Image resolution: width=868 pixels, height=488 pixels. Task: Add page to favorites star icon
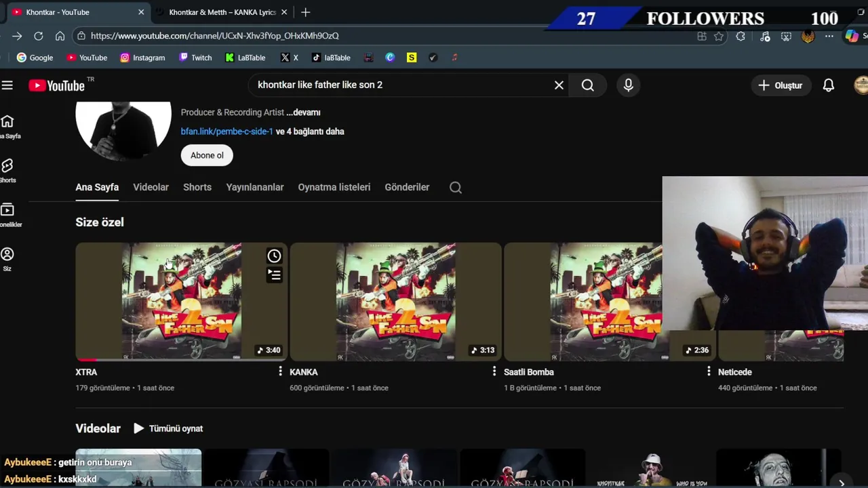719,37
